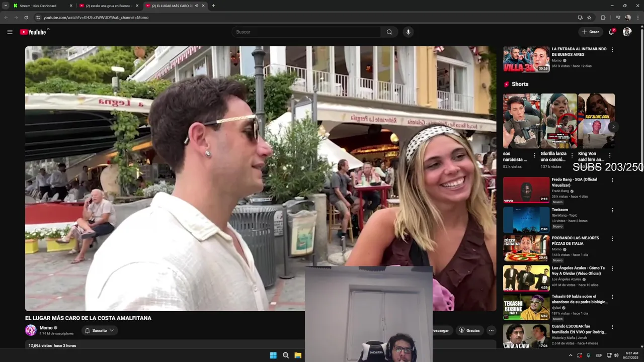This screenshot has height=362, width=644.
Task: Show hidden system tray icons chevron
Action: point(570,355)
